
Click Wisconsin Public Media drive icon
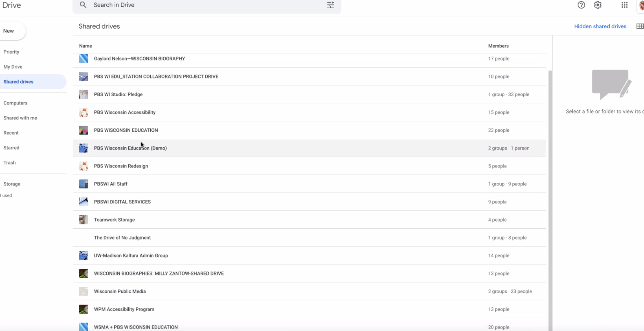tap(83, 291)
